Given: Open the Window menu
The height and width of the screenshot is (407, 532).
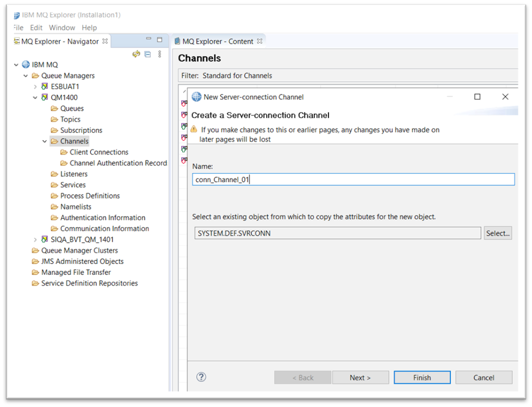Looking at the screenshot, I should tap(61, 27).
